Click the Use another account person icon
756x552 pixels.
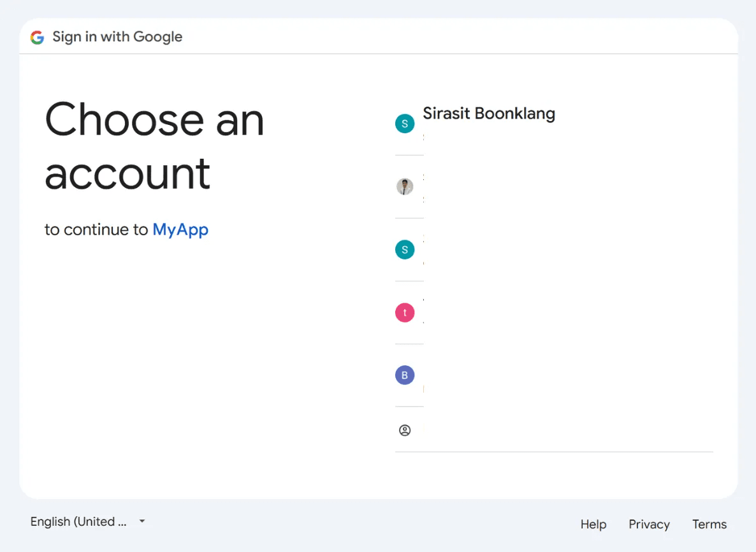point(405,430)
